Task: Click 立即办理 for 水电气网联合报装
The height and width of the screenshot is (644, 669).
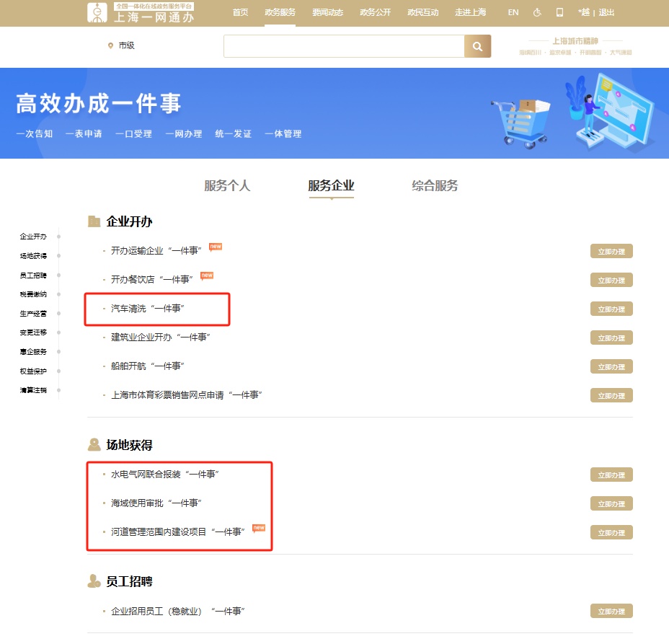Action: point(611,475)
